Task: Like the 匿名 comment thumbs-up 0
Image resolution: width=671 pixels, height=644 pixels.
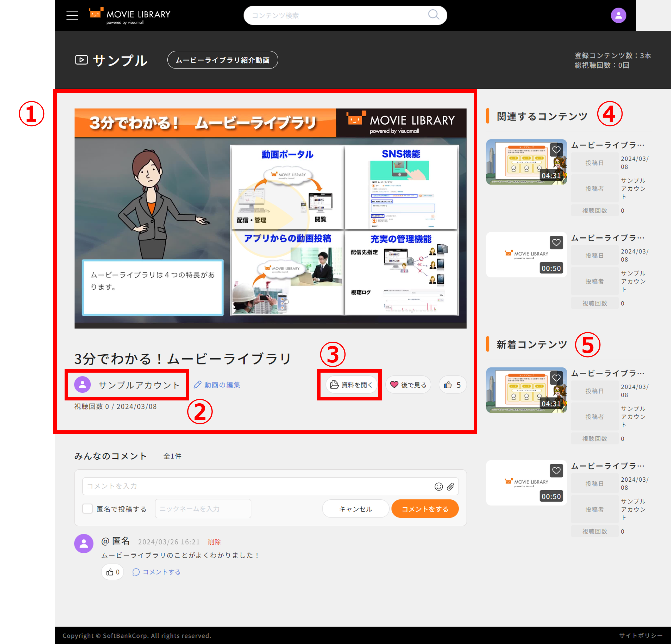Action: (x=113, y=572)
